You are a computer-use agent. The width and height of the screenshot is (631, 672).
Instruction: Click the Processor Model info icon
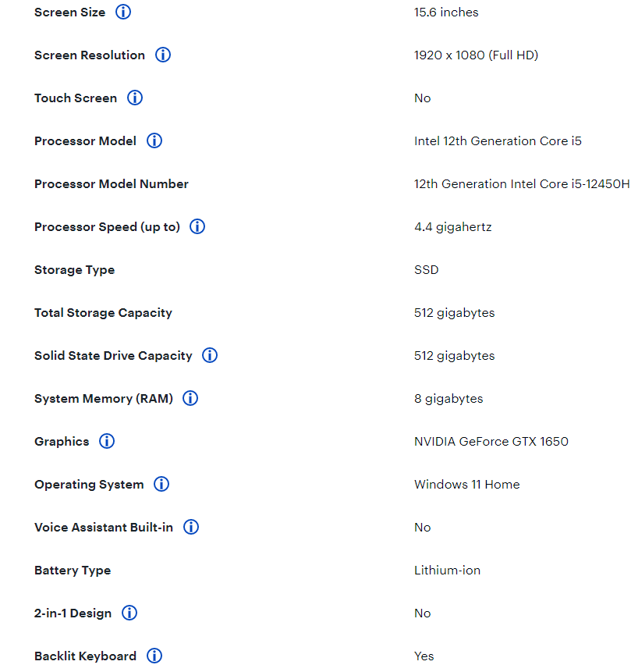pos(154,141)
